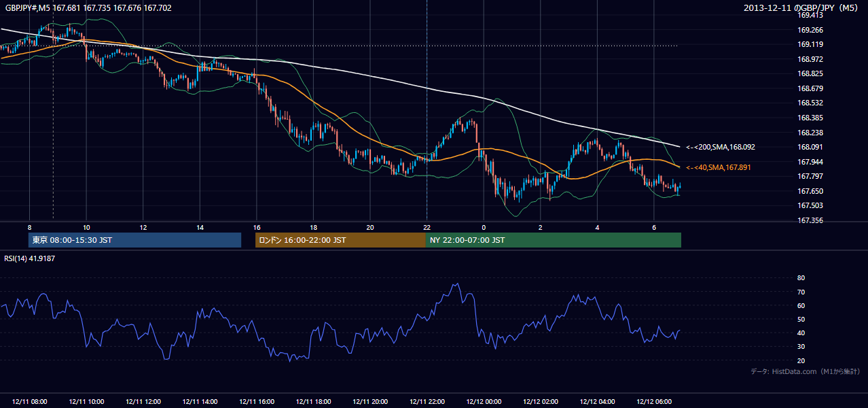Click the bottom time label 12/12 06:00
This screenshot has height=408, width=868.
[654, 402]
